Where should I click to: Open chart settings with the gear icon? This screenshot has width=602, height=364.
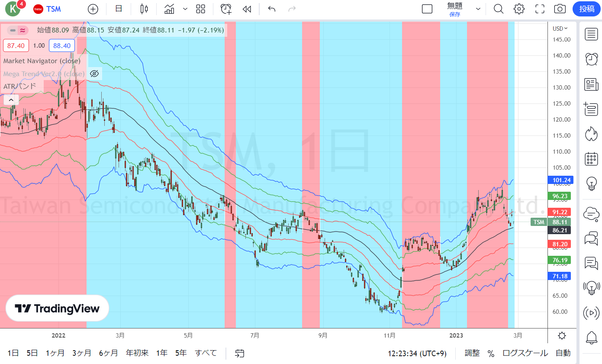coord(519,9)
